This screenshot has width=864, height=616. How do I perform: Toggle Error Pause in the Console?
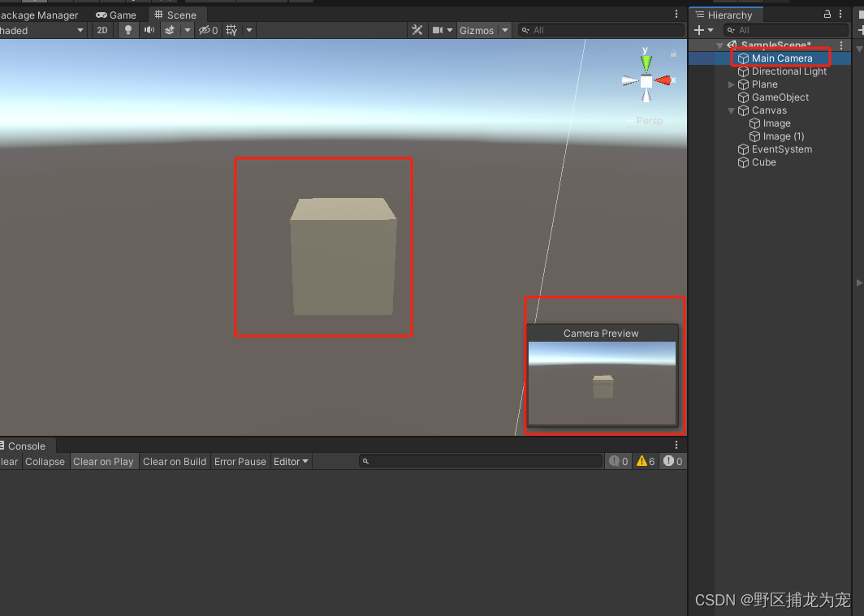click(240, 461)
